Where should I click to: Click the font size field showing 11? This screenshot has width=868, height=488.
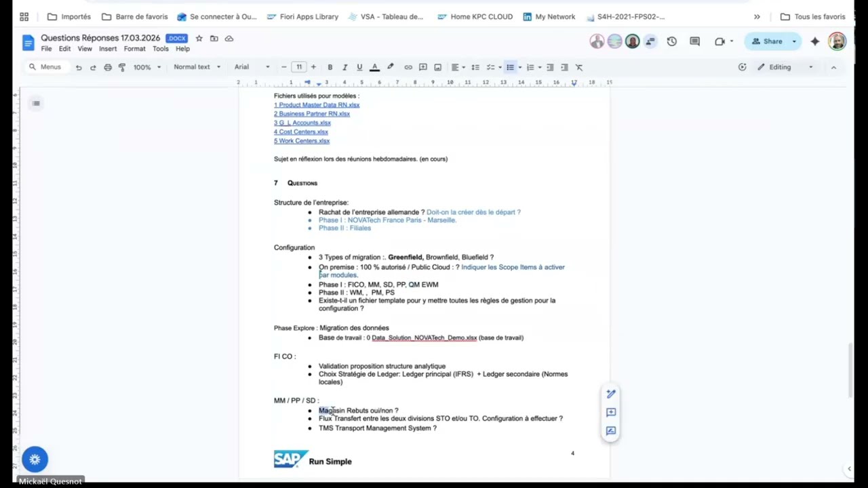298,67
